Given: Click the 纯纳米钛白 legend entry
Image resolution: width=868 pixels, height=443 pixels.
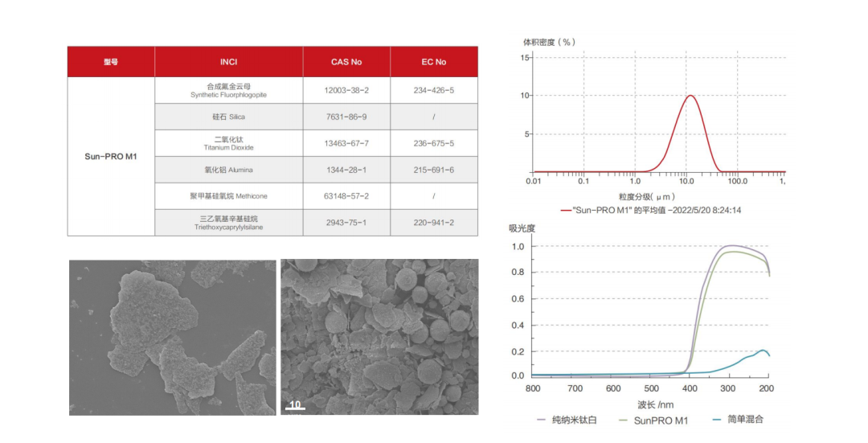Looking at the screenshot, I should pos(567,420).
